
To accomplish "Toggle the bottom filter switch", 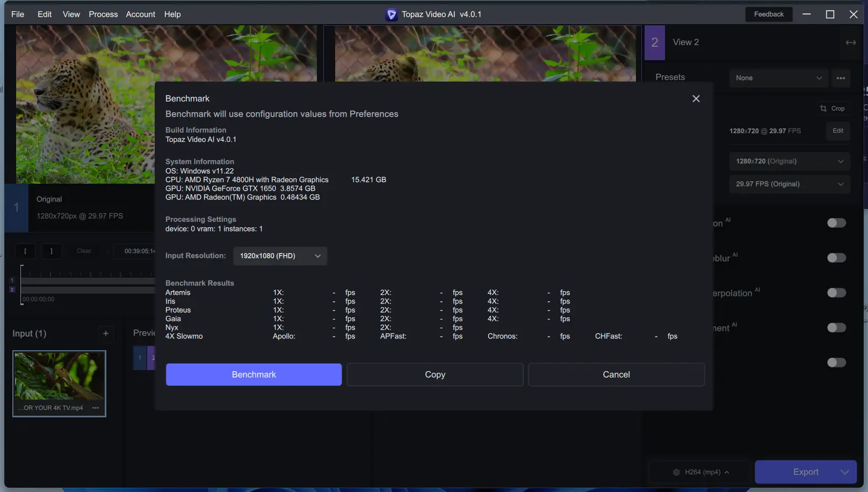I will [836, 363].
